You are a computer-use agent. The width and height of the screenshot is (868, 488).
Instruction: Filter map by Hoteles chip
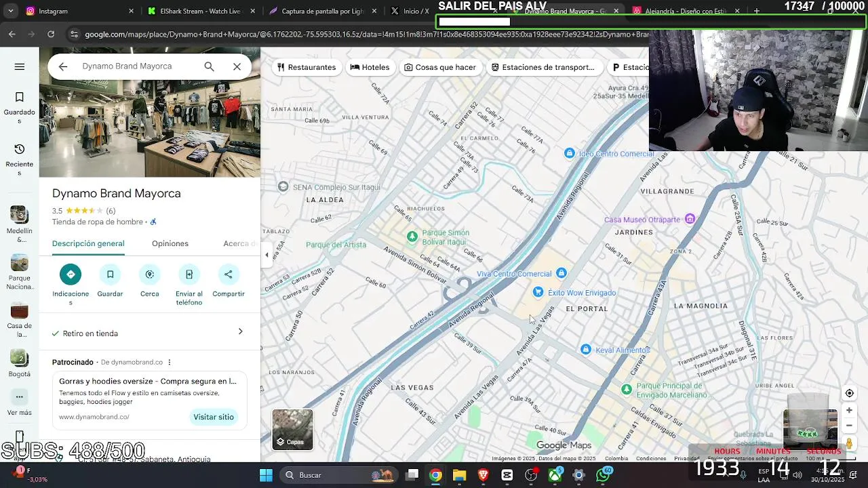(x=370, y=67)
